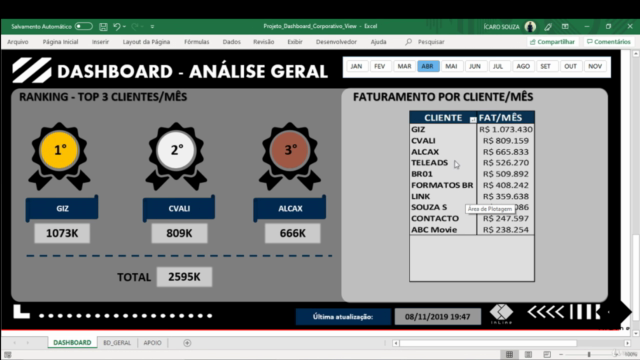
Task: Click the Redo arrow icon
Action: pos(135,27)
